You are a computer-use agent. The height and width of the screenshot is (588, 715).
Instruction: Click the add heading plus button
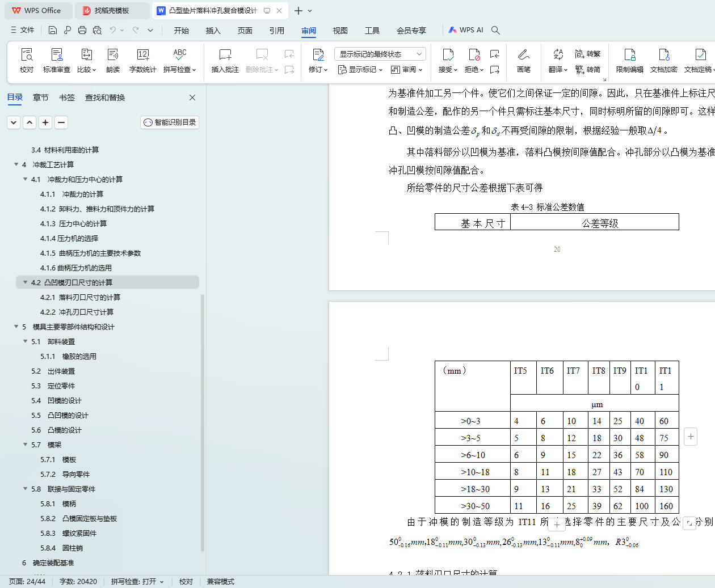pyautogui.click(x=45, y=122)
